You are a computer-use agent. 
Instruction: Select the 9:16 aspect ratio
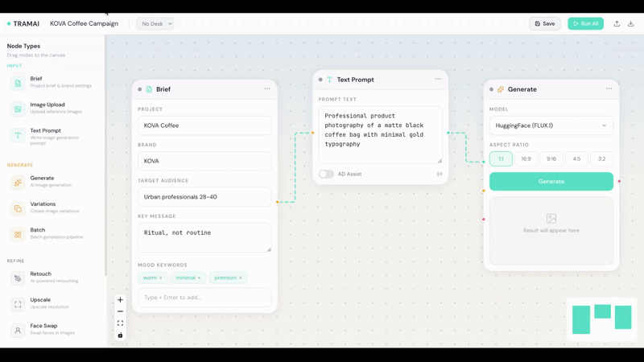pyautogui.click(x=551, y=158)
